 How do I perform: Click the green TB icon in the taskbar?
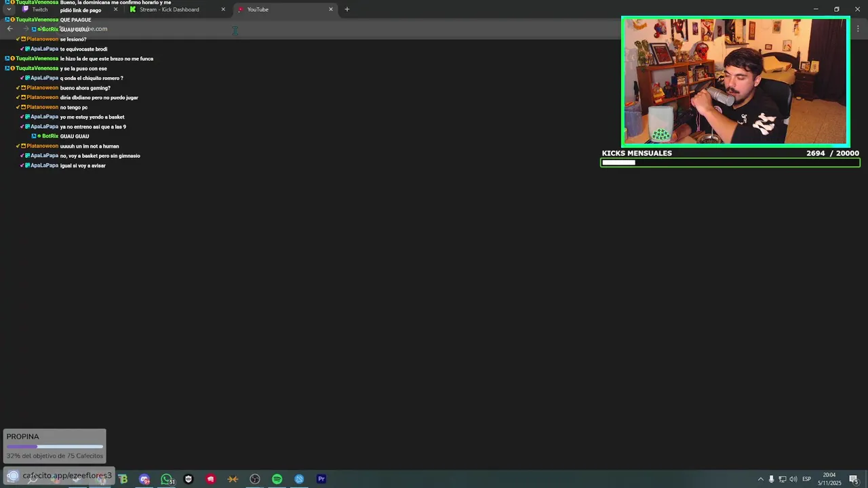click(123, 479)
